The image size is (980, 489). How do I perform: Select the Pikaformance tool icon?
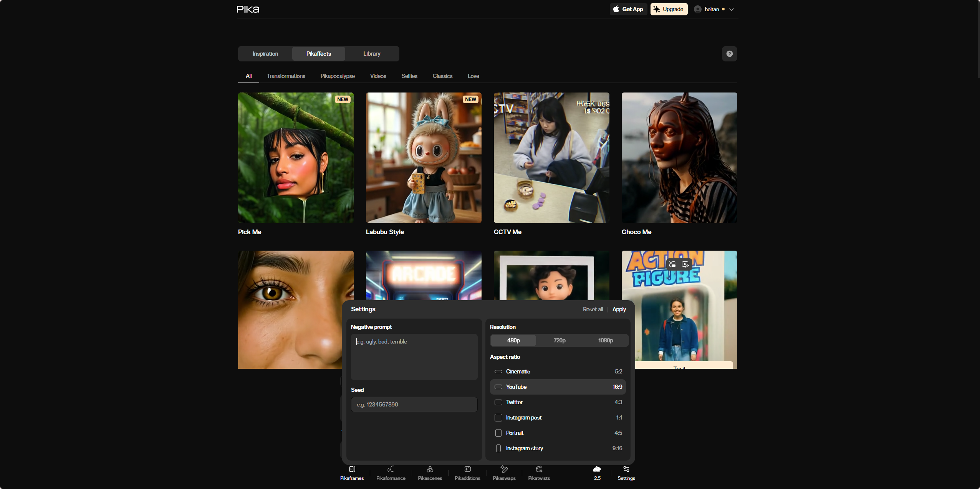tap(391, 469)
